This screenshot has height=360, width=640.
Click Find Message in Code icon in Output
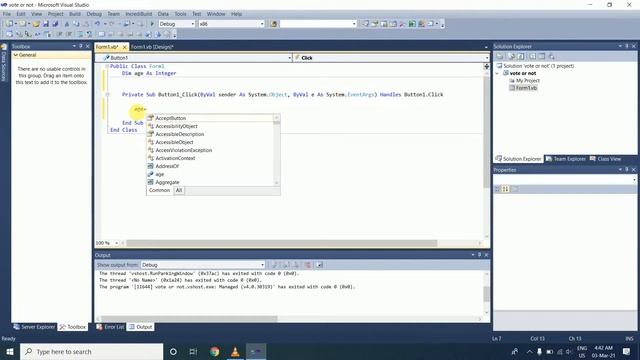tap(275, 265)
